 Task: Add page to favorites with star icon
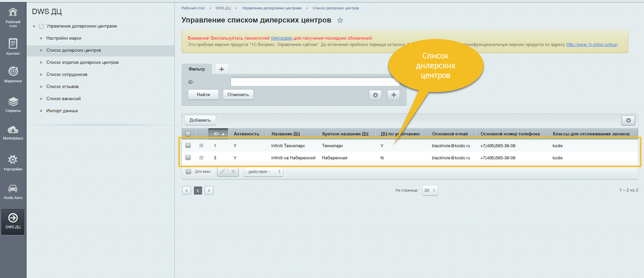340,20
